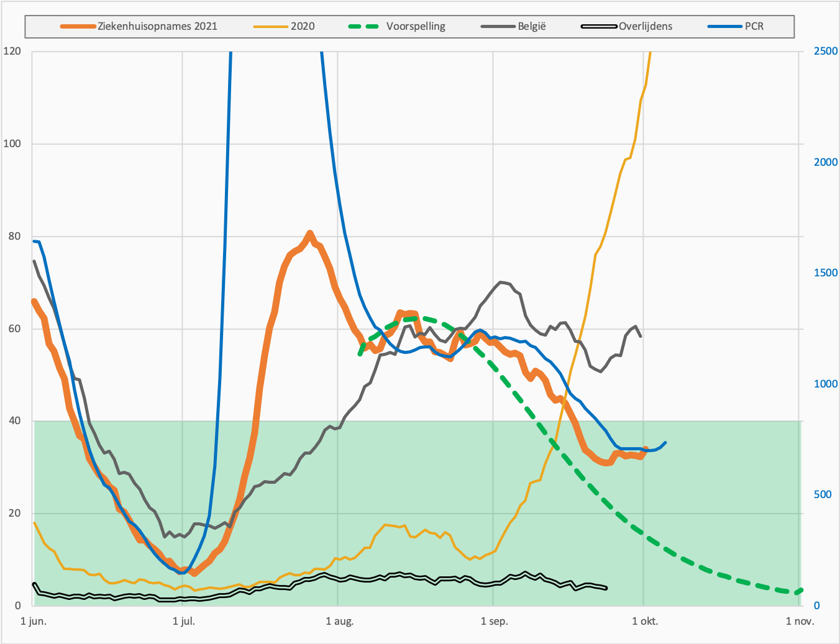Click the 1 jun. axis label
Image resolution: width=840 pixels, height=644 pixels.
pyautogui.click(x=34, y=621)
